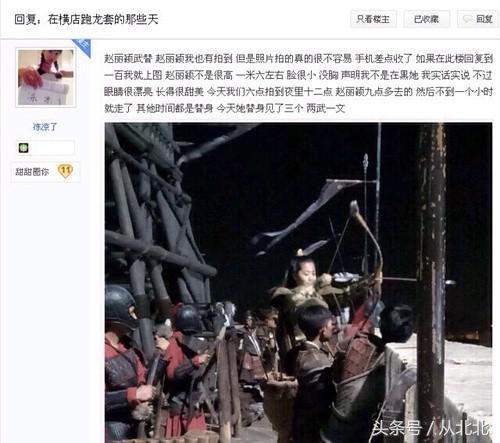The height and width of the screenshot is (443, 500).
Task: Click the last text line 两武一文
Action: click(x=326, y=108)
